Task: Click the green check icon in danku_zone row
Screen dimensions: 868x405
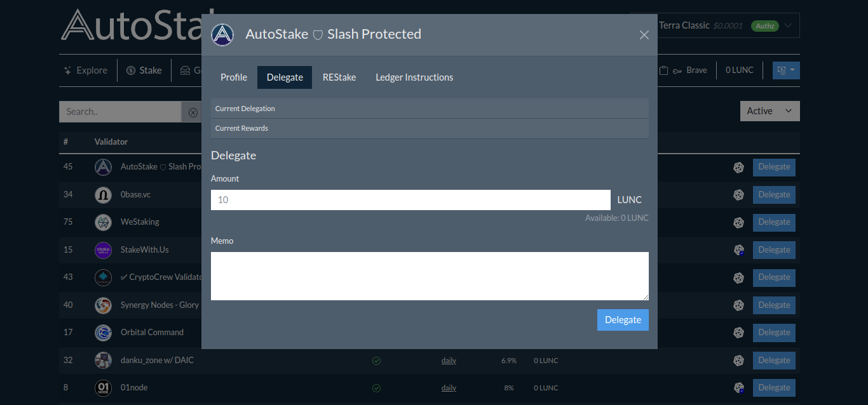Action: point(376,361)
